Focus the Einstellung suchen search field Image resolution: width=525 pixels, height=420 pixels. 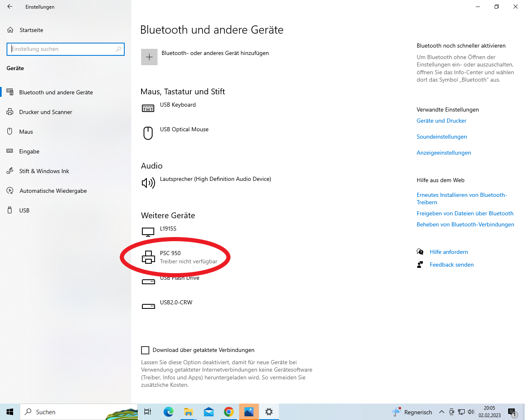(66, 49)
